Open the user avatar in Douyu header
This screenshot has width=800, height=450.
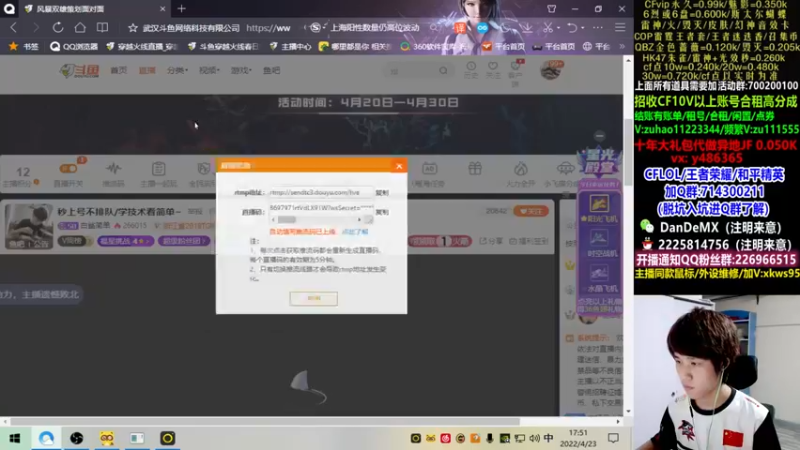click(551, 70)
